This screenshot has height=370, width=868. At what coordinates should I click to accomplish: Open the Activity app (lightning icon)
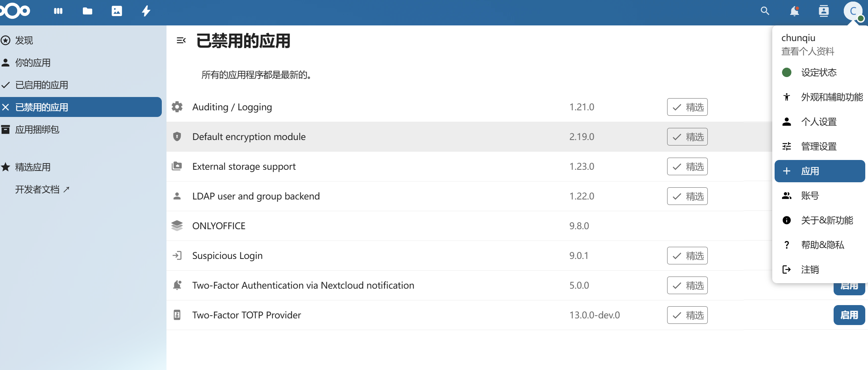pos(145,11)
